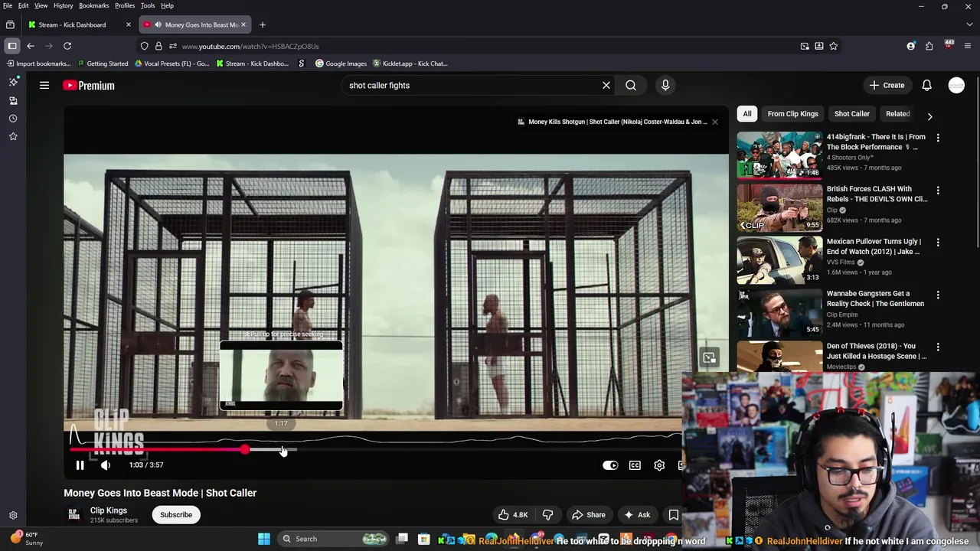
Task: Open the Bookmarks menu
Action: pyautogui.click(x=93, y=5)
